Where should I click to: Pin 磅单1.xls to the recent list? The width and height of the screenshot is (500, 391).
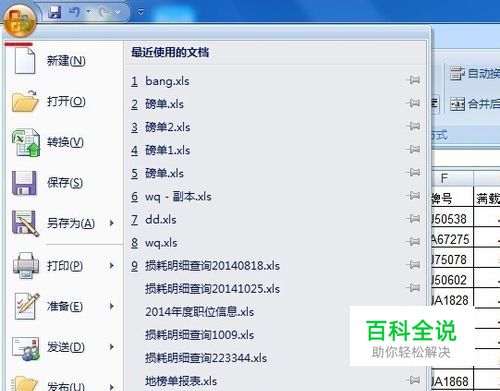click(413, 149)
